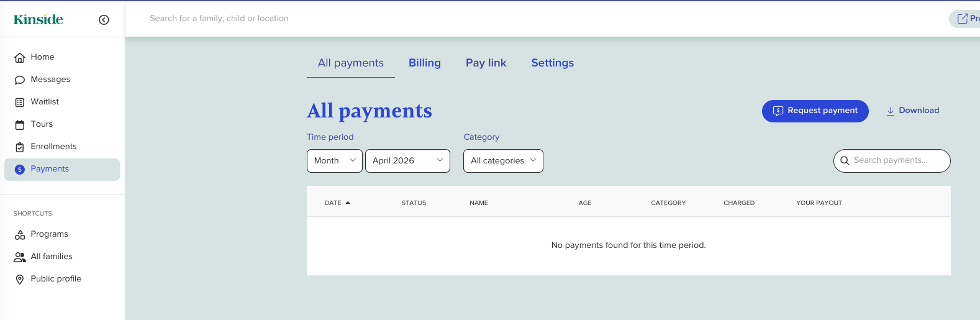980x320 pixels.
Task: Click the family, child or location search box
Action: (219, 19)
